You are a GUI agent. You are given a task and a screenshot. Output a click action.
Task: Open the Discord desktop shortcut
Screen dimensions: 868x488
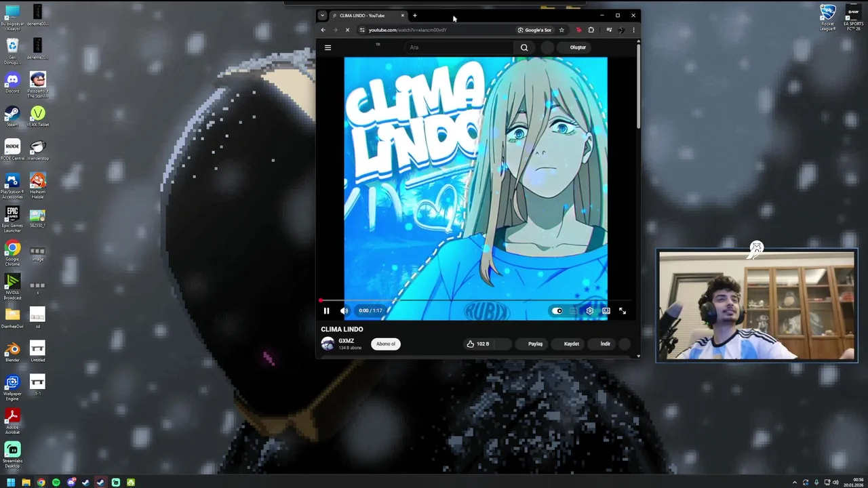(x=12, y=83)
